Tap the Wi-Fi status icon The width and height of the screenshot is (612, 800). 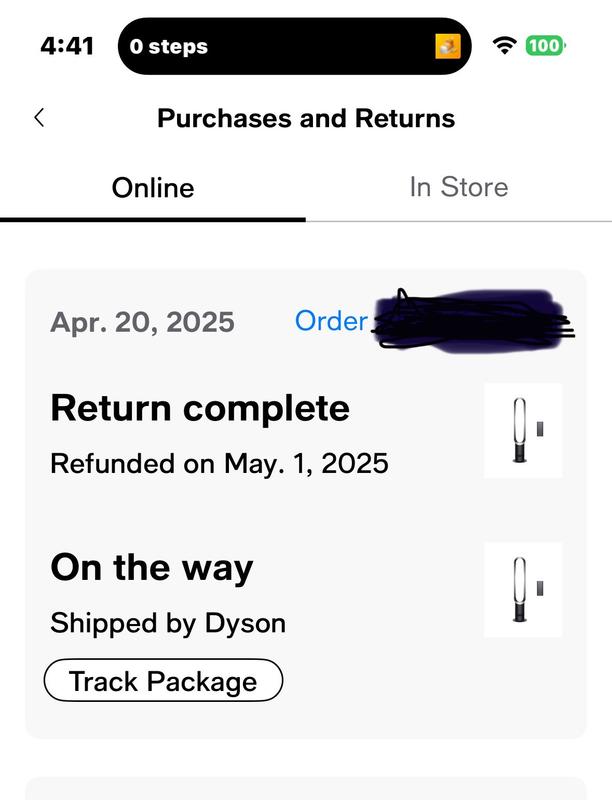pos(505,45)
